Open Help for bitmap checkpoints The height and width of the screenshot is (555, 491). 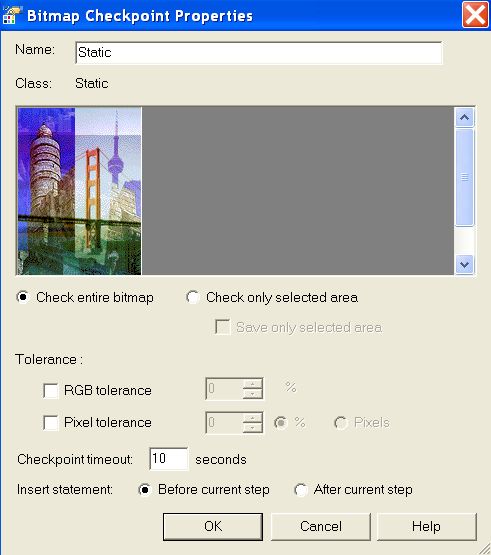pyautogui.click(x=427, y=527)
